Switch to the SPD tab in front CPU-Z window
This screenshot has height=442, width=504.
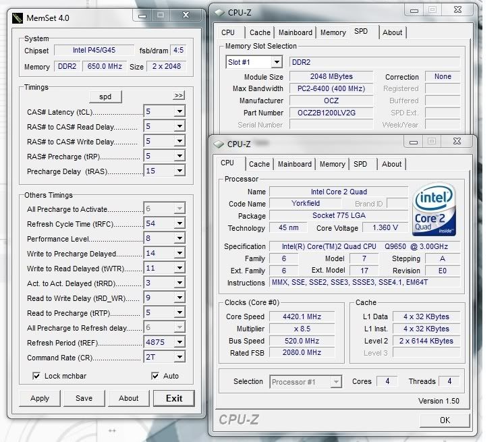tap(360, 164)
